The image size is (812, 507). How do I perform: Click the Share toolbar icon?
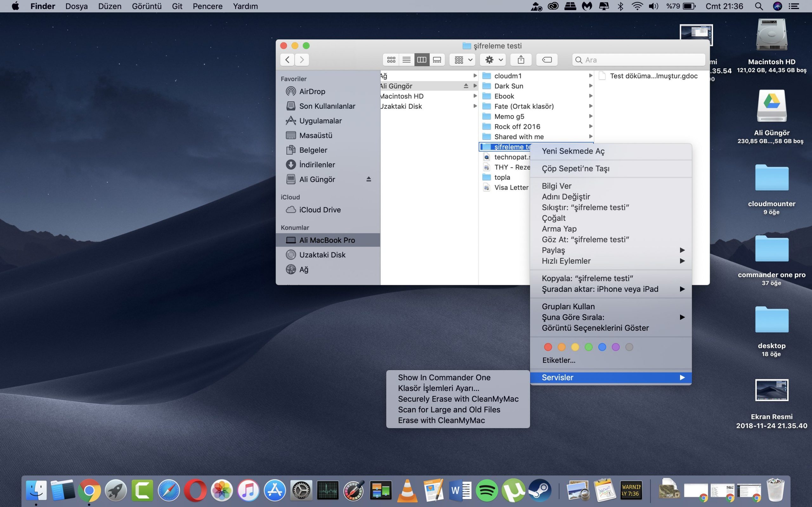[x=521, y=60]
